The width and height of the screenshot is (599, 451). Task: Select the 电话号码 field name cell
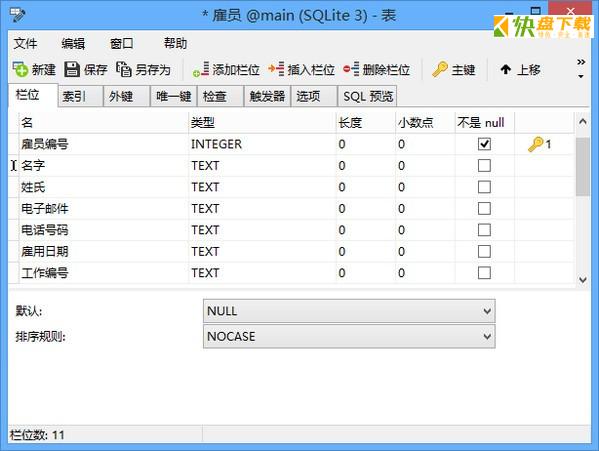point(104,230)
